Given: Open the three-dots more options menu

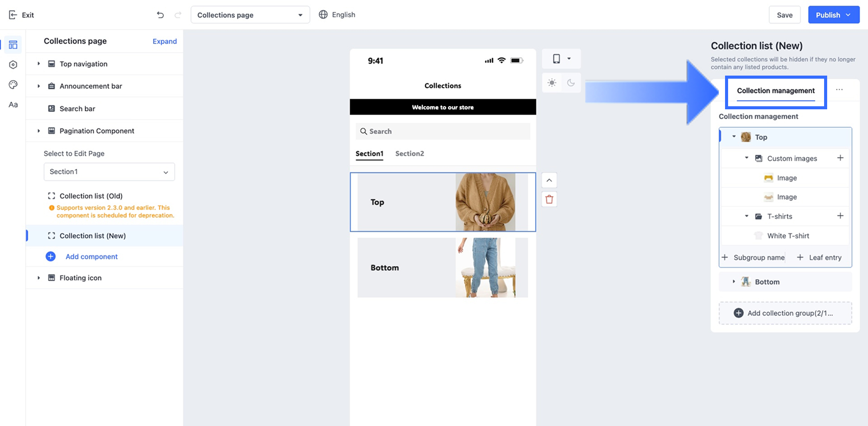Looking at the screenshot, I should [x=839, y=90].
